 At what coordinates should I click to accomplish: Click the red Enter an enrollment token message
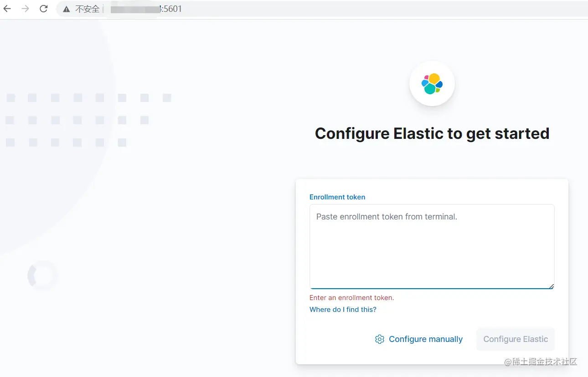[351, 298]
